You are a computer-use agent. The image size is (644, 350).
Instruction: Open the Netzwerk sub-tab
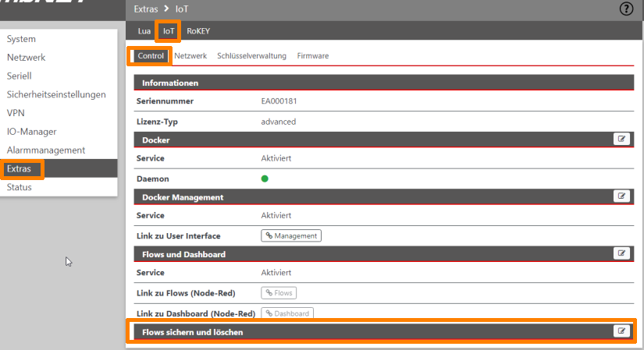coord(190,56)
